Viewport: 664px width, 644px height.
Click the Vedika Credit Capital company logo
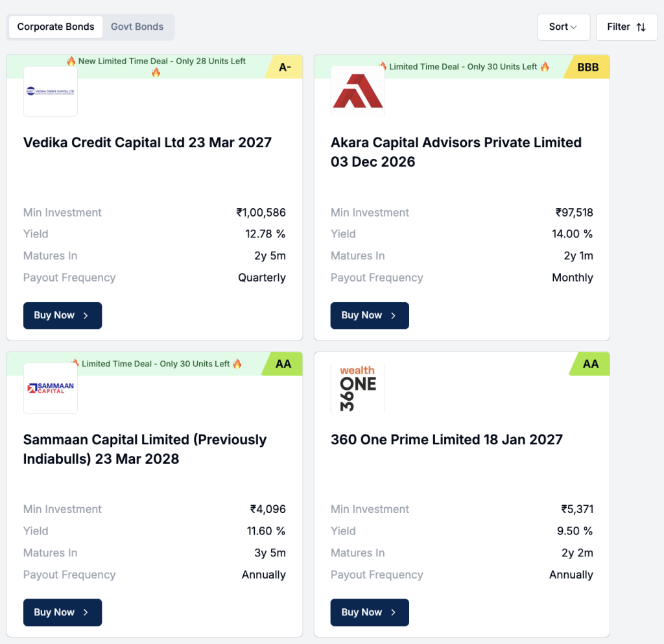click(50, 91)
